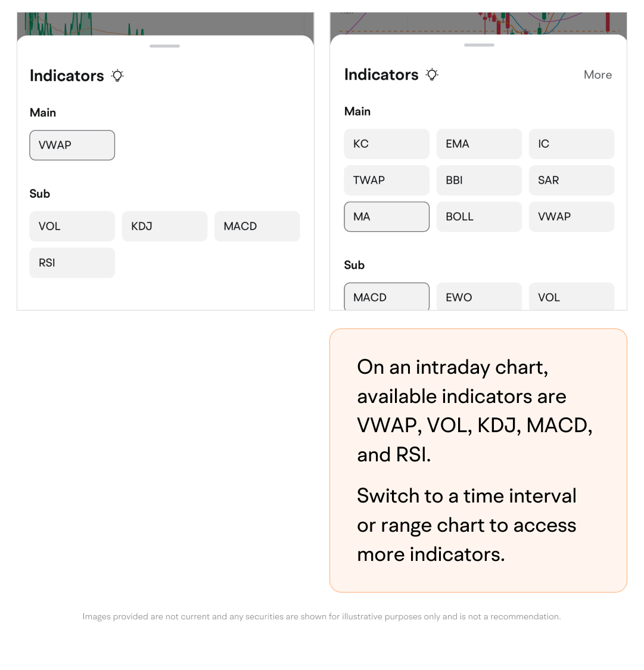Viewport: 644px width, 670px height.
Task: Click the lightbulb icon in the left Indicators panel
Action: [x=117, y=76]
